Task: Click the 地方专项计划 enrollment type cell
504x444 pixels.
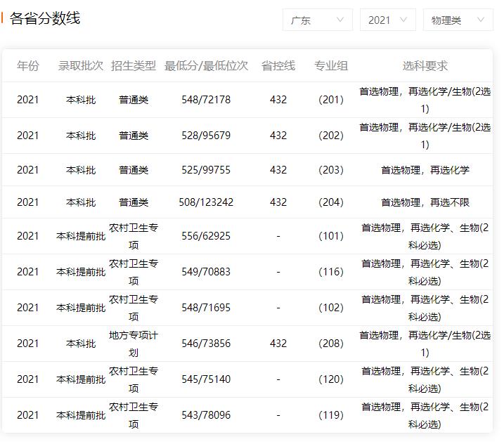Action: pyautogui.click(x=134, y=344)
